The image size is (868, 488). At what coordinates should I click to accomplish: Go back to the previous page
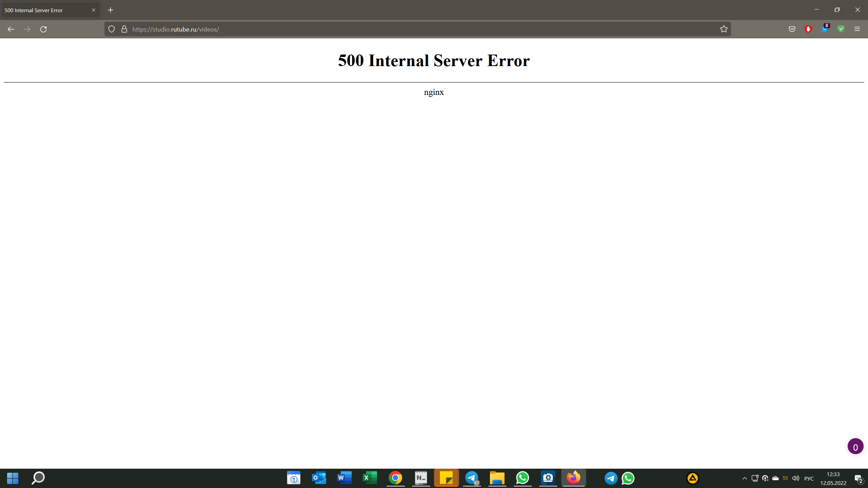click(x=11, y=29)
